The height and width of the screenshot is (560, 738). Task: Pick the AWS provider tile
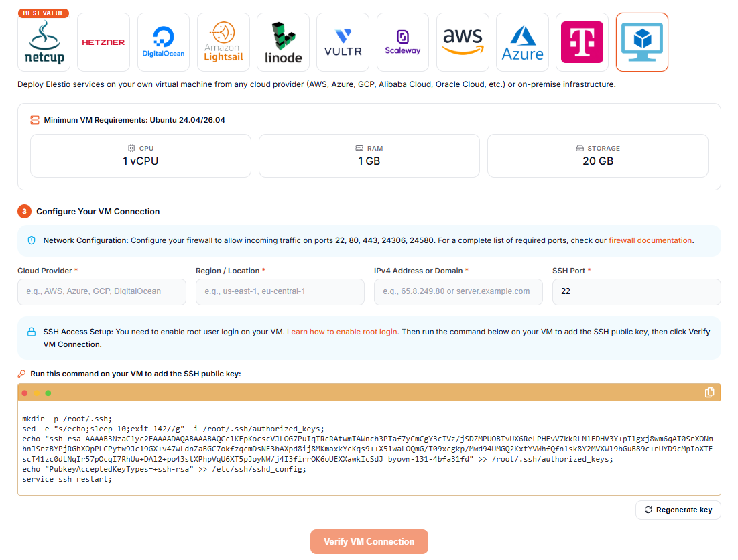463,42
